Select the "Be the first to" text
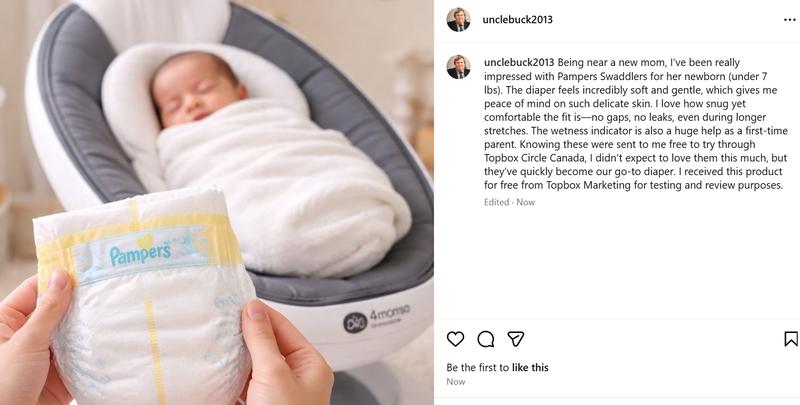The width and height of the screenshot is (800, 405). pos(478,367)
